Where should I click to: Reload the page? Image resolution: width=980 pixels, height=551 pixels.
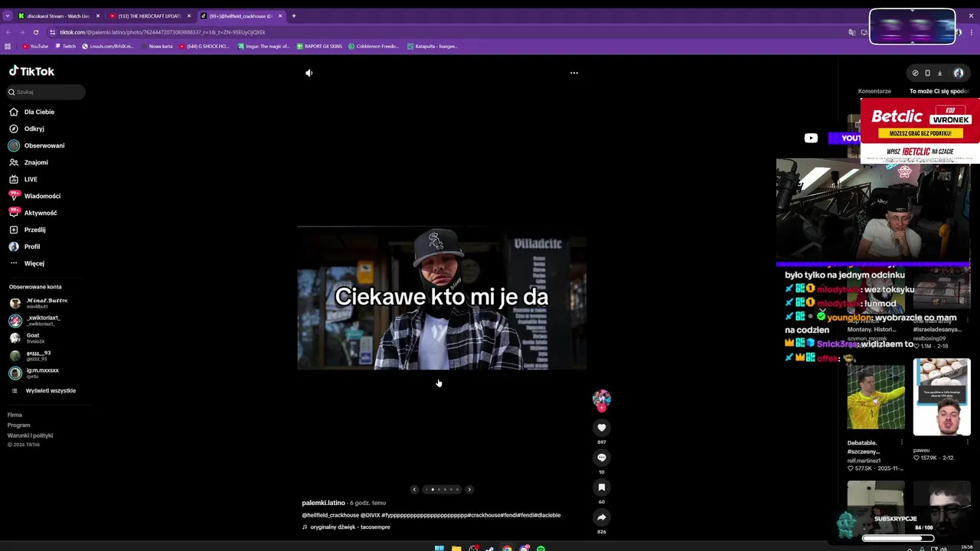coord(35,32)
